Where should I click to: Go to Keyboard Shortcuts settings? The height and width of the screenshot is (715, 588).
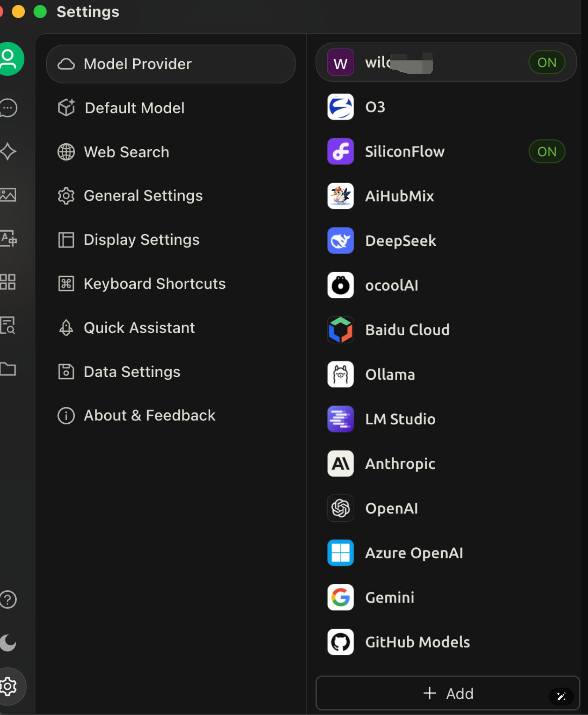[154, 284]
